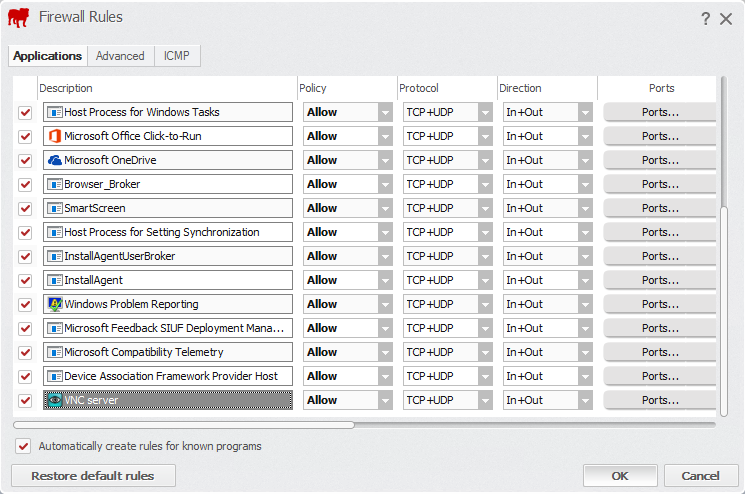This screenshot has height=494, width=745.
Task: Disable the Windows Problem Reporting rule checkbox
Action: click(25, 304)
